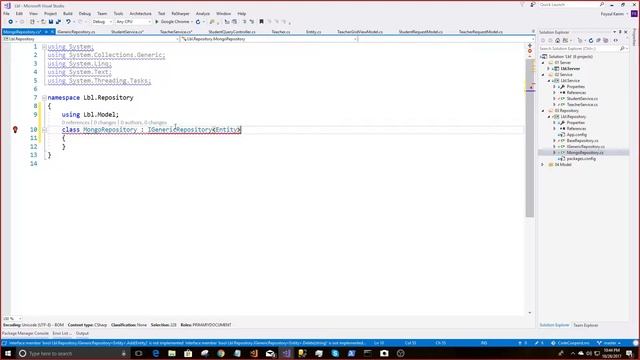Click the Undo toolbar icon
The height and width of the screenshot is (360, 640).
[x=68, y=22]
